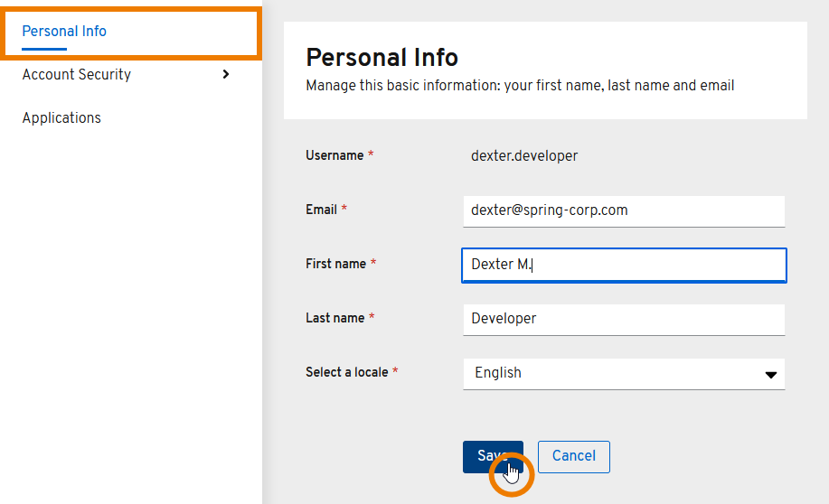Expand the Account Security chevron arrow
This screenshot has height=504, width=829.
click(x=225, y=74)
